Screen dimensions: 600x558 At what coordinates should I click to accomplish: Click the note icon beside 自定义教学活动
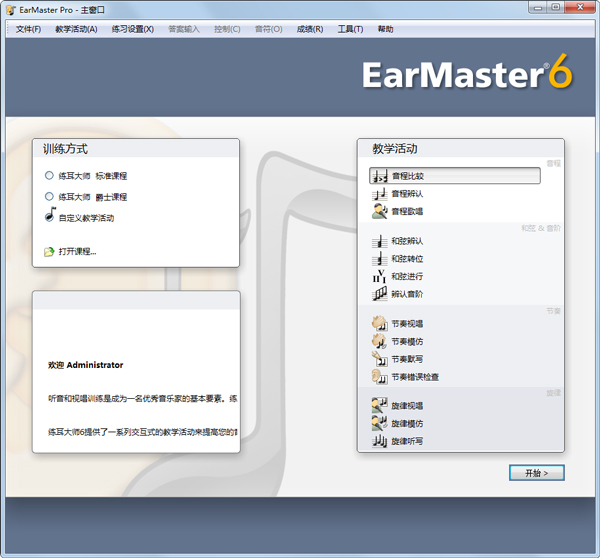coord(50,214)
